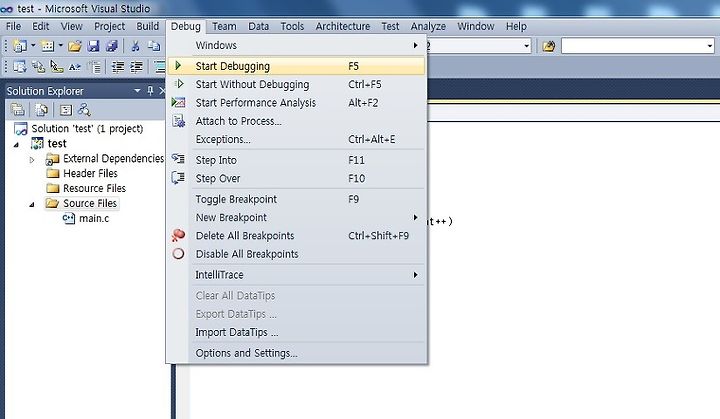Screen dimensions: 720x419
Task: Select Toggle Breakpoint
Action: click(x=297, y=199)
